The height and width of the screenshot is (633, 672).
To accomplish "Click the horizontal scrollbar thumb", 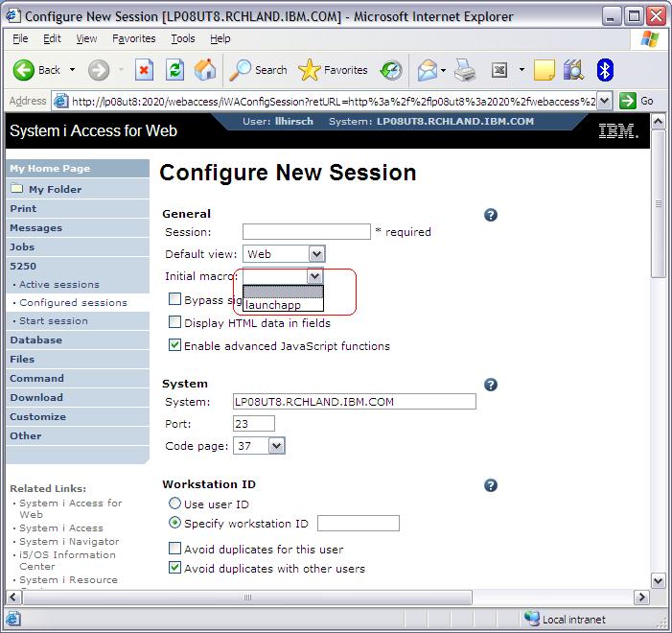I will tap(247, 597).
